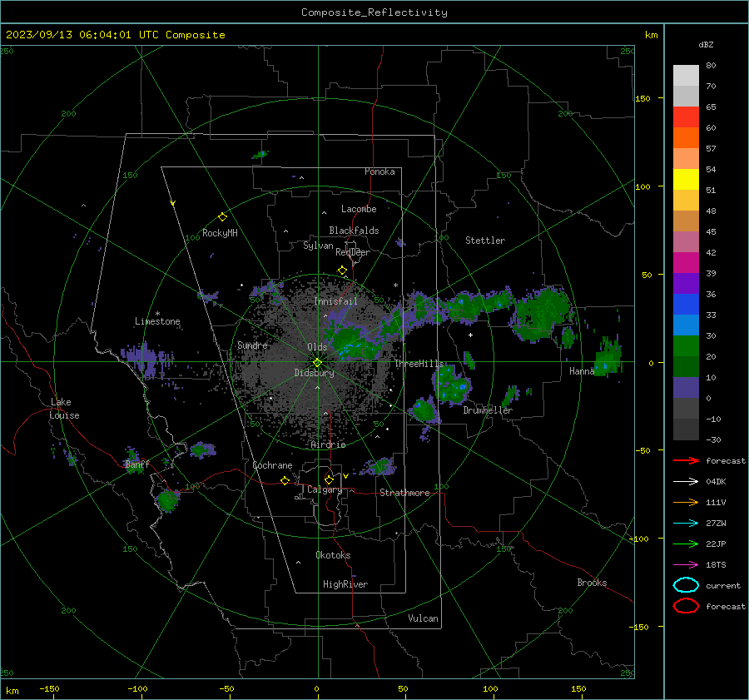Click the red forecast arrow in legend
749x700 pixels.
pos(686,460)
